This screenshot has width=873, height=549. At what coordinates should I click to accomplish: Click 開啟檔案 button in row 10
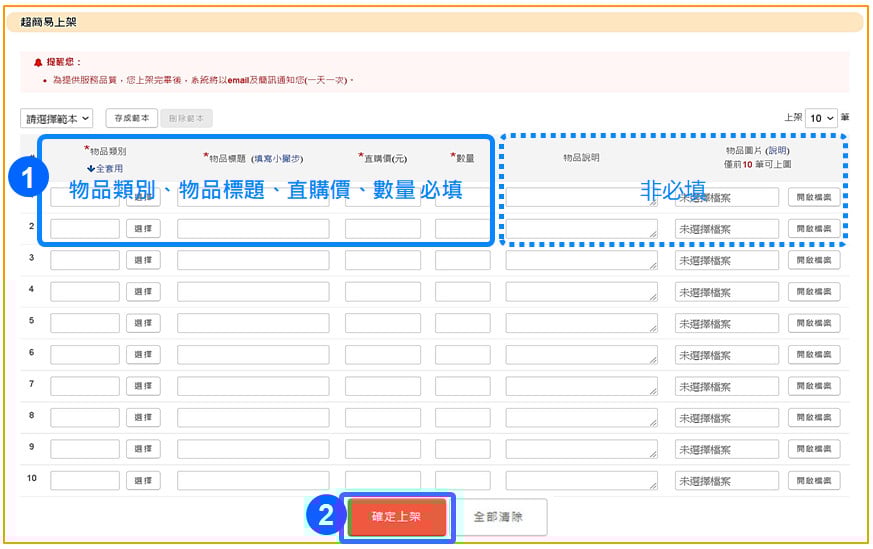(813, 481)
